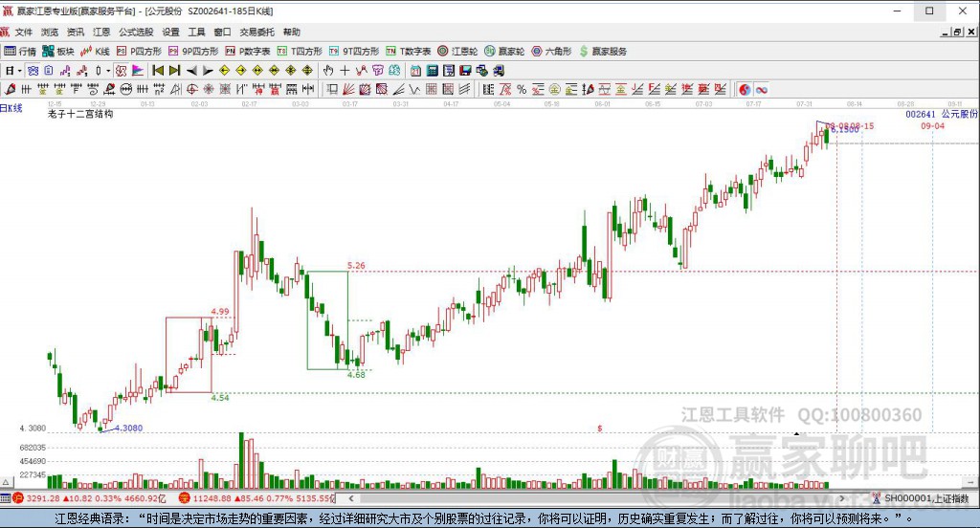Click the 3291.28 index status value

[x=43, y=498]
